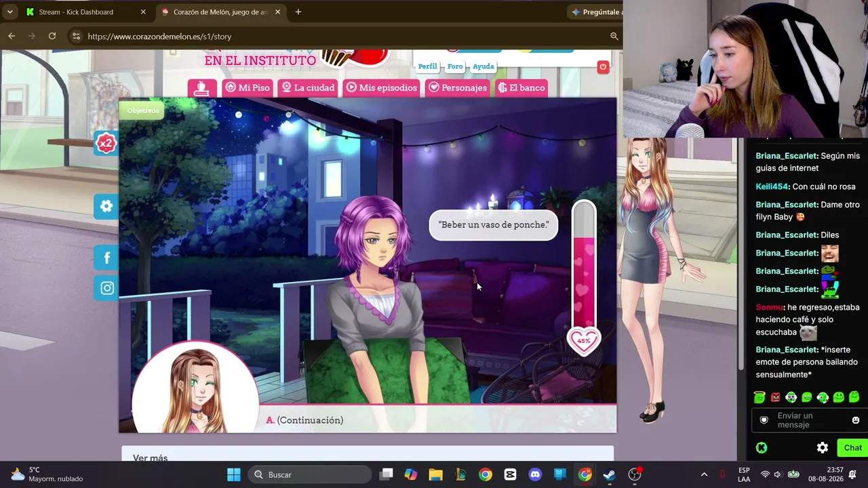Click the pink apple-on-books story icon
868x488 pixels.
(x=202, y=88)
